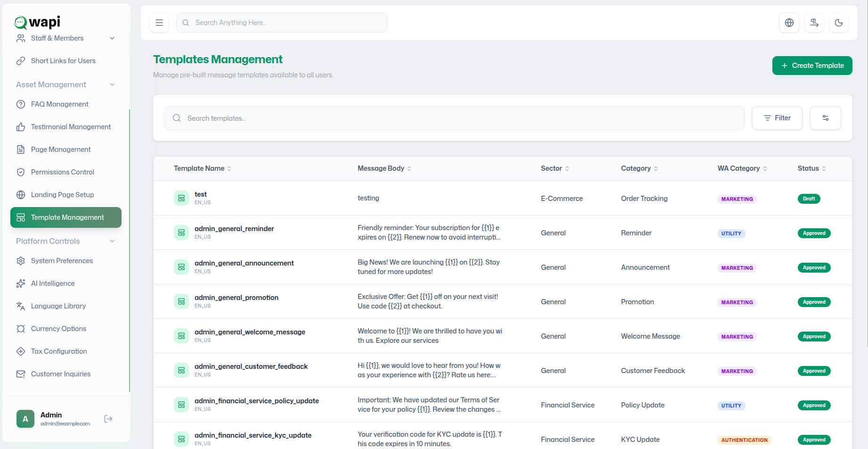Click the hamburger menu icon
The width and height of the screenshot is (868, 449).
tap(159, 23)
